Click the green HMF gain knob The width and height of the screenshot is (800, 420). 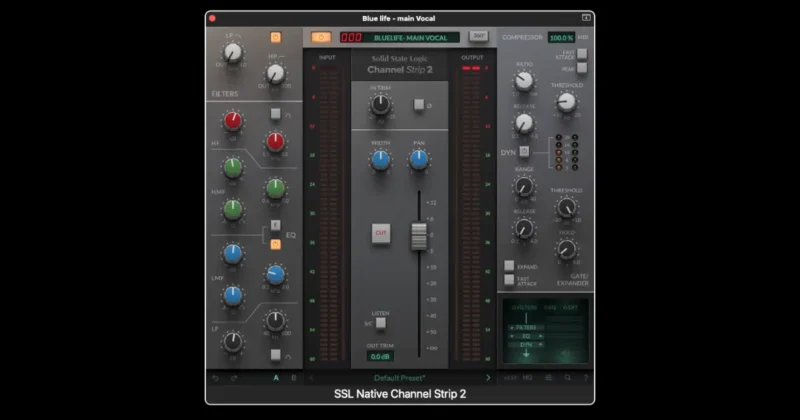coord(233,167)
